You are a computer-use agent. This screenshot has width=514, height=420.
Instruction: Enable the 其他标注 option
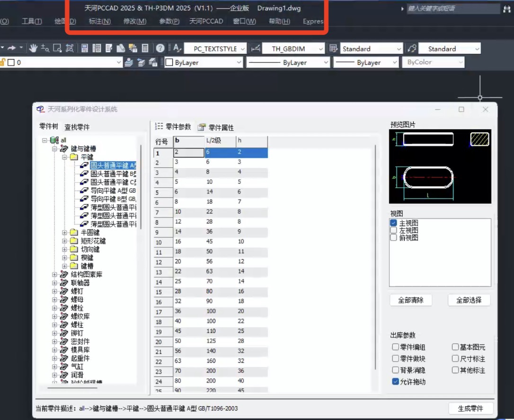click(x=455, y=369)
